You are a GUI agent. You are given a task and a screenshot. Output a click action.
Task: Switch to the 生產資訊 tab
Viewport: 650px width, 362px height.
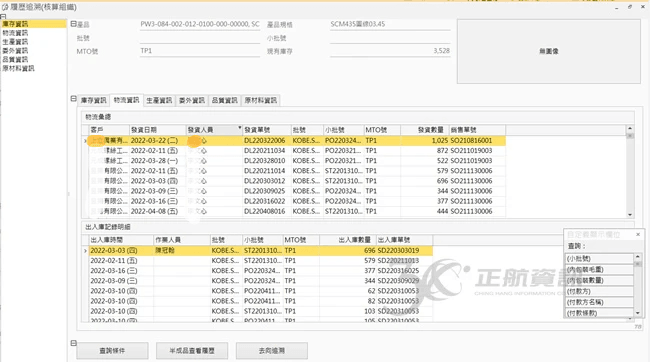tap(159, 100)
